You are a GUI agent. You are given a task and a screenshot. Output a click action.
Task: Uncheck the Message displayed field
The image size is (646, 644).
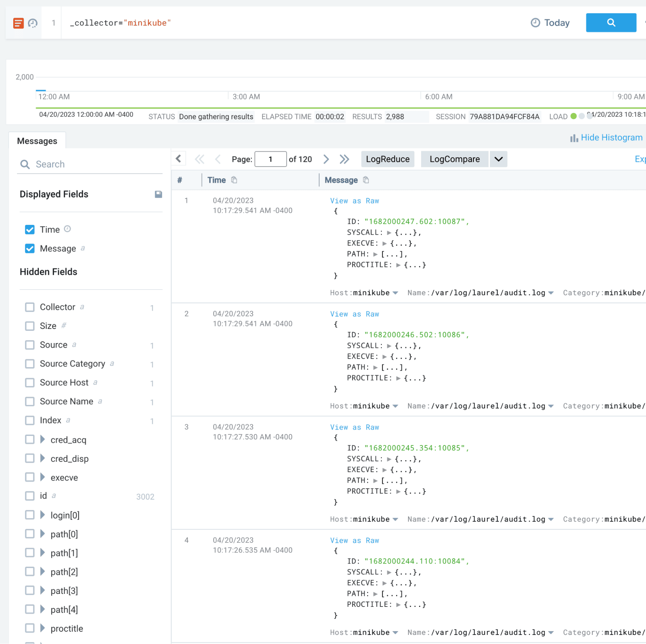[x=29, y=248]
